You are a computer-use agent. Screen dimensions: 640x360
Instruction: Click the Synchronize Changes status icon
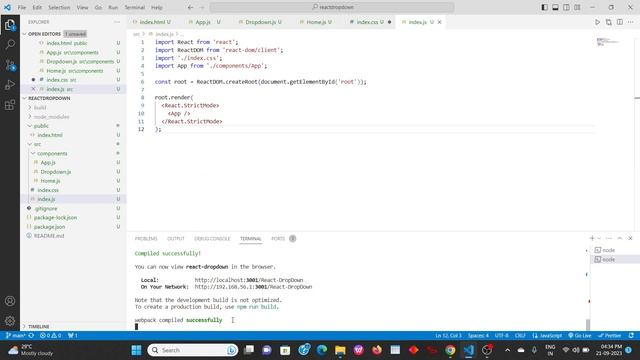click(x=31, y=336)
